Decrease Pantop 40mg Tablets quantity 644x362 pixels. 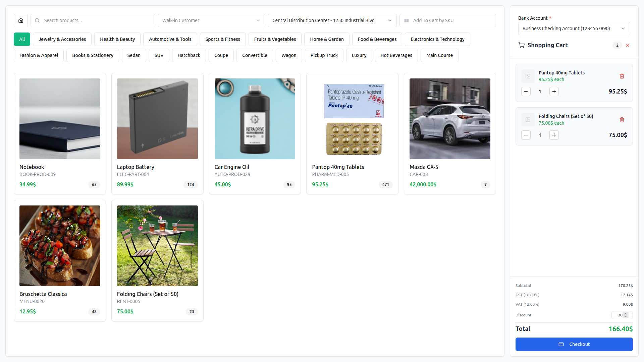[526, 92]
